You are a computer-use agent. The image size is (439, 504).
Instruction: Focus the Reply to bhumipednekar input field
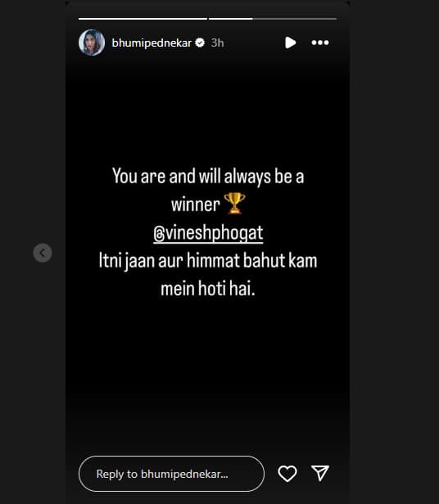[171, 474]
